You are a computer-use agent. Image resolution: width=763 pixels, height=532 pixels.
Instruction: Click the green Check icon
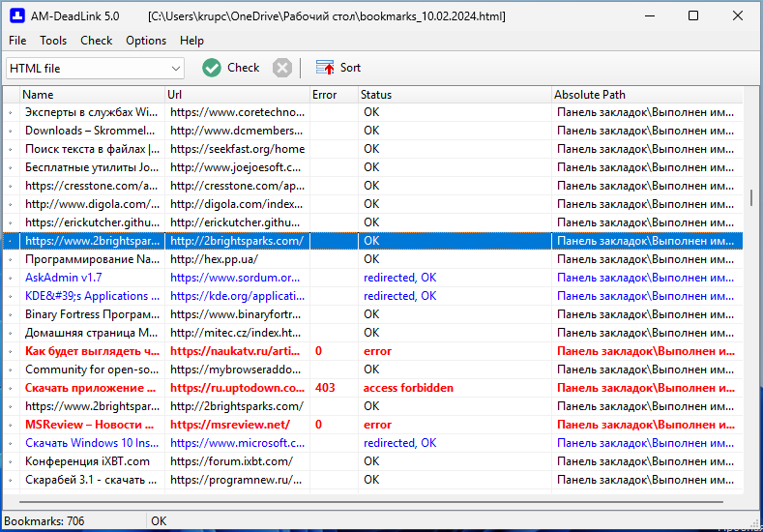coord(212,68)
